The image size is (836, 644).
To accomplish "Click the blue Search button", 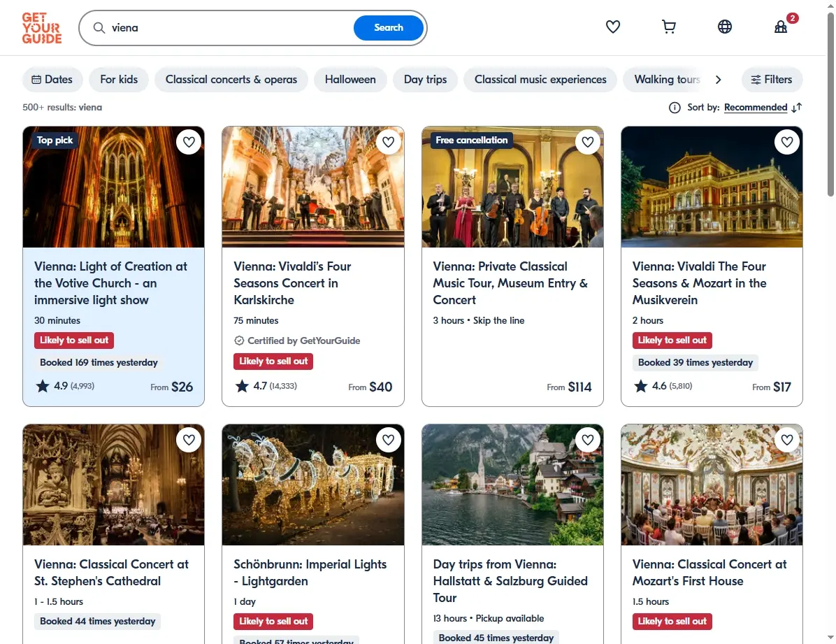I will tap(389, 28).
